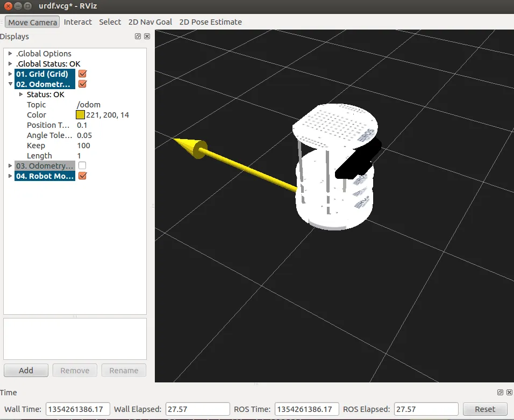Collapse the 02. Odometry display entry
The height and width of the screenshot is (420, 514).
tap(10, 84)
